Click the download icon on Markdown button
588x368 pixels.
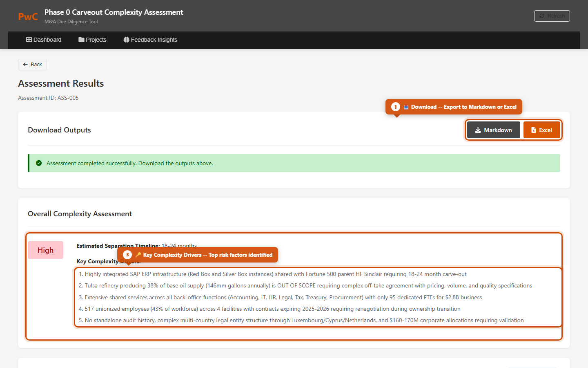478,130
